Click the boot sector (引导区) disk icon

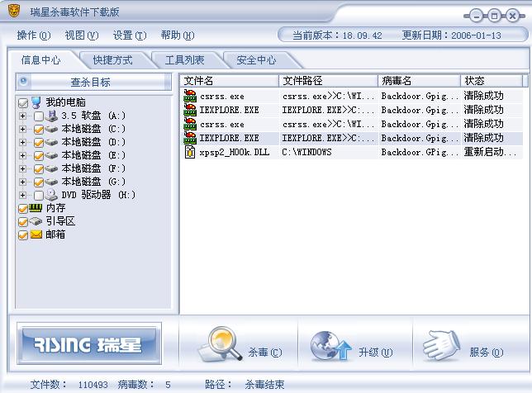[x=36, y=221]
